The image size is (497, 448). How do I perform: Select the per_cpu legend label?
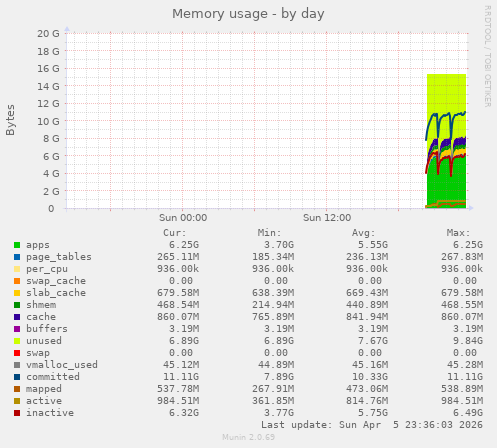click(x=47, y=269)
